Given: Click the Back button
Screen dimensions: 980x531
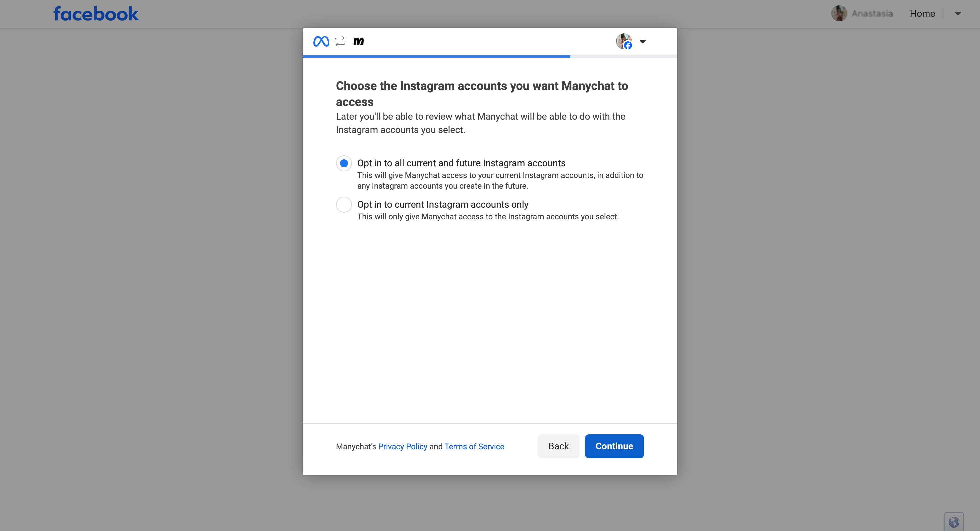Looking at the screenshot, I should click(558, 446).
